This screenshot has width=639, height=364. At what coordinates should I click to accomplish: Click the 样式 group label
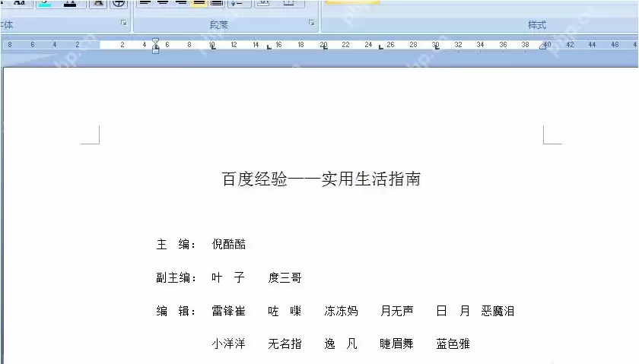click(537, 25)
